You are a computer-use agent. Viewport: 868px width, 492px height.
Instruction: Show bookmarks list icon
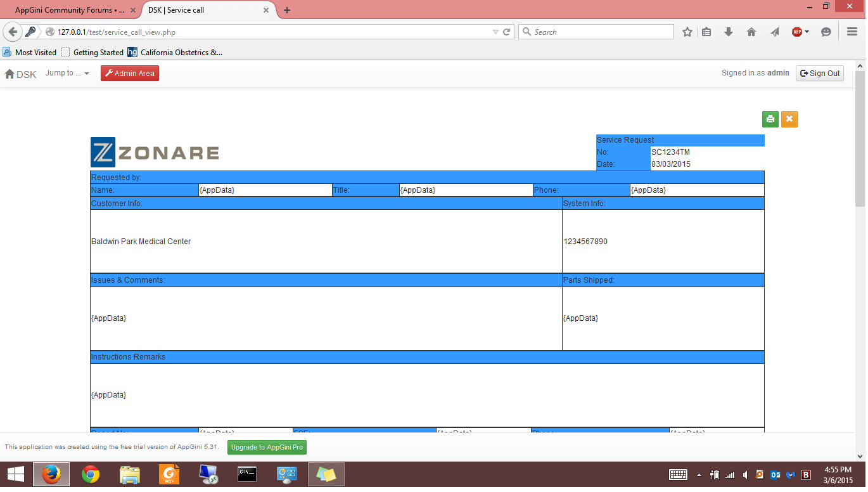[x=706, y=32]
